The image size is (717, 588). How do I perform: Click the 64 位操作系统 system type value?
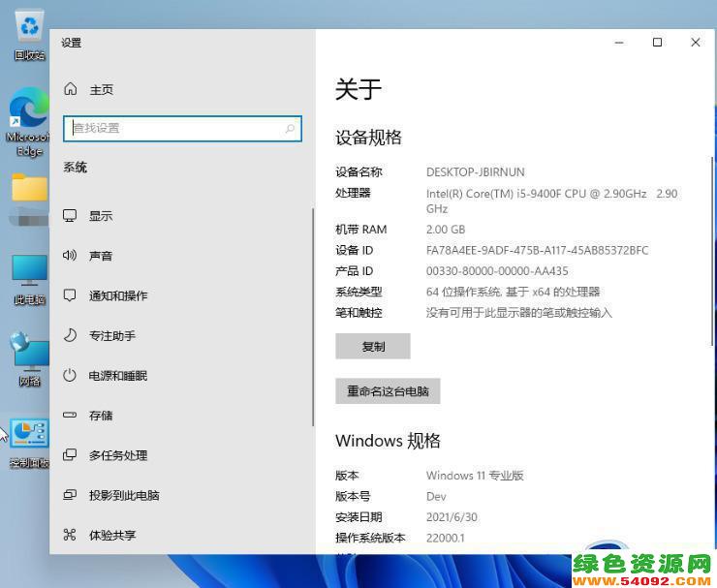(513, 292)
